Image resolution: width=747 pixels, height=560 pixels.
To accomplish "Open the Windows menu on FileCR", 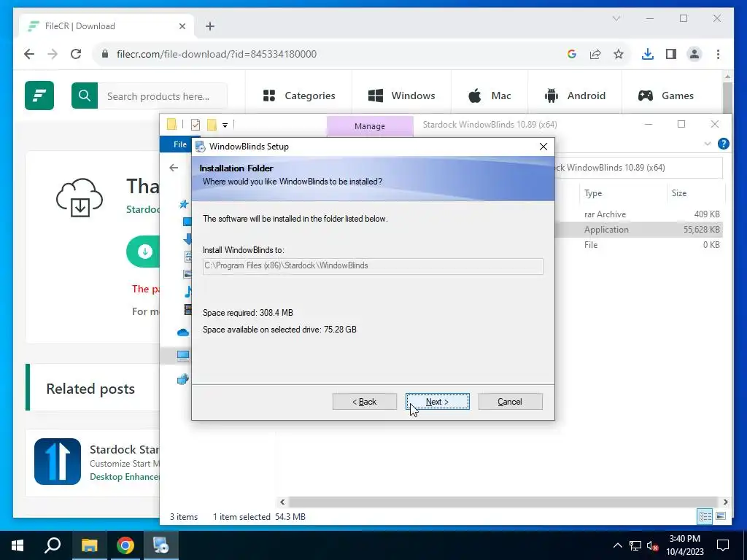I will pos(402,96).
